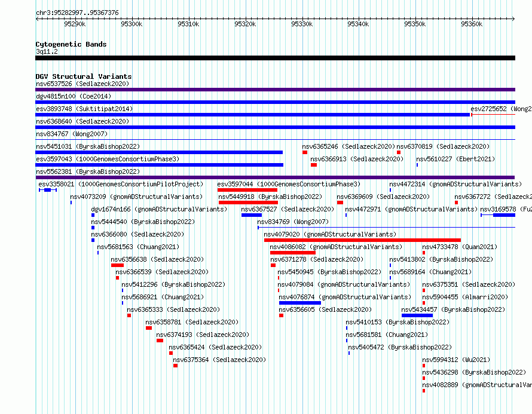Select the red marker under nsv6366539
The height and width of the screenshot is (414, 532).
point(117,278)
